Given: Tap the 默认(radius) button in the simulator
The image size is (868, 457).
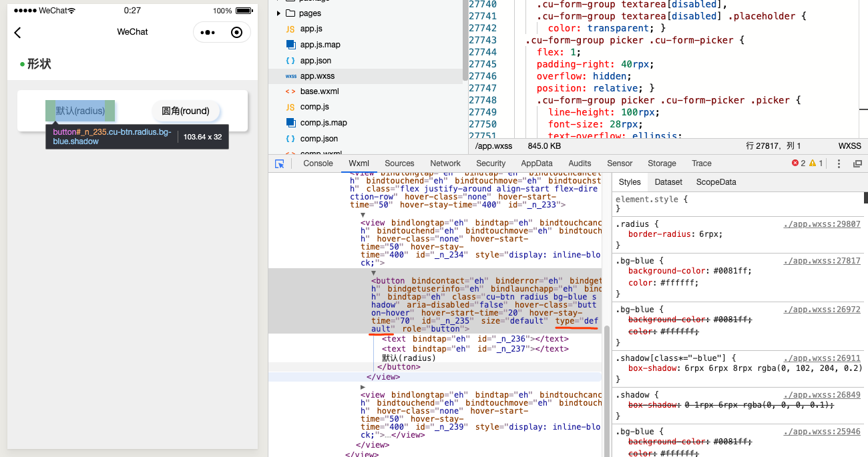Looking at the screenshot, I should [x=80, y=111].
